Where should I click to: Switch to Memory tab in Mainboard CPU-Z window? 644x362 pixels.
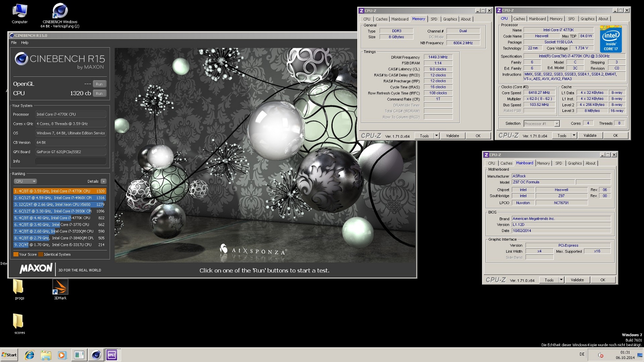543,163
